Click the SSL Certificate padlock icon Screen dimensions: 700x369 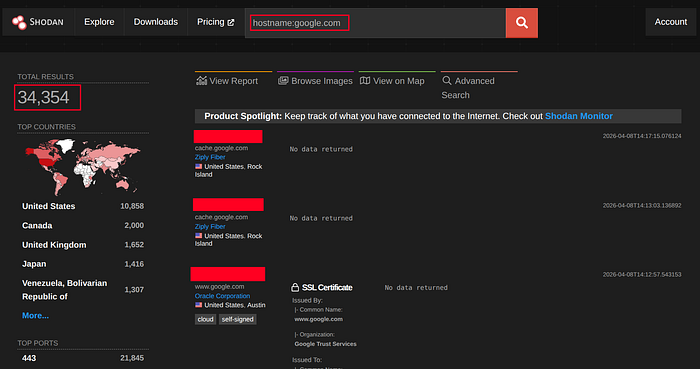coord(295,287)
